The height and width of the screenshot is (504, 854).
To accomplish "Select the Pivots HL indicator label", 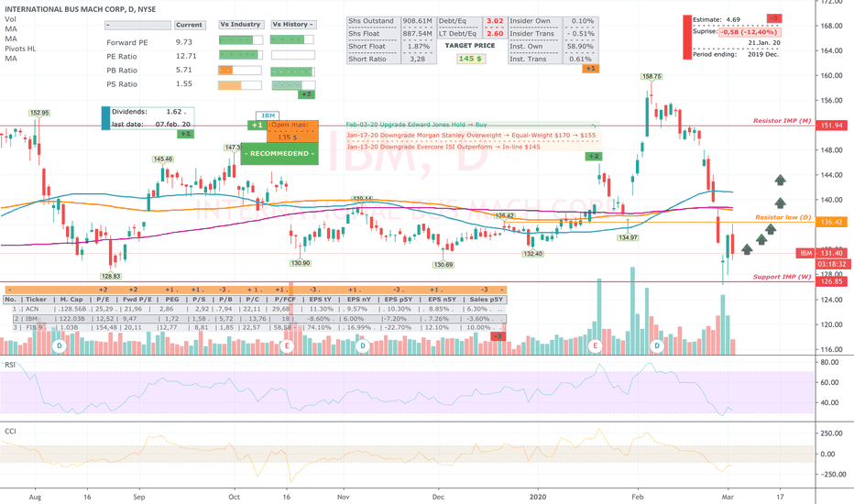I will [x=20, y=49].
